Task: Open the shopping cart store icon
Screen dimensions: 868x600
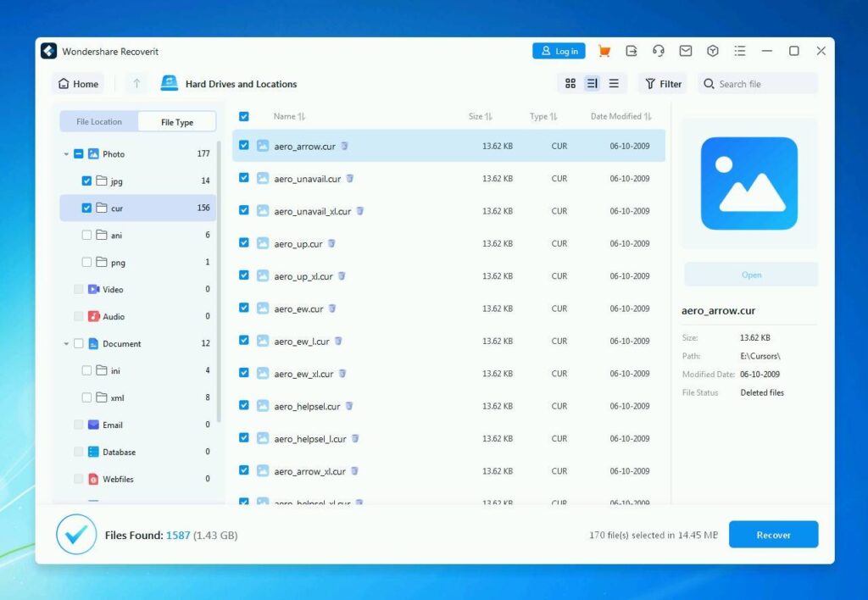Action: point(604,51)
